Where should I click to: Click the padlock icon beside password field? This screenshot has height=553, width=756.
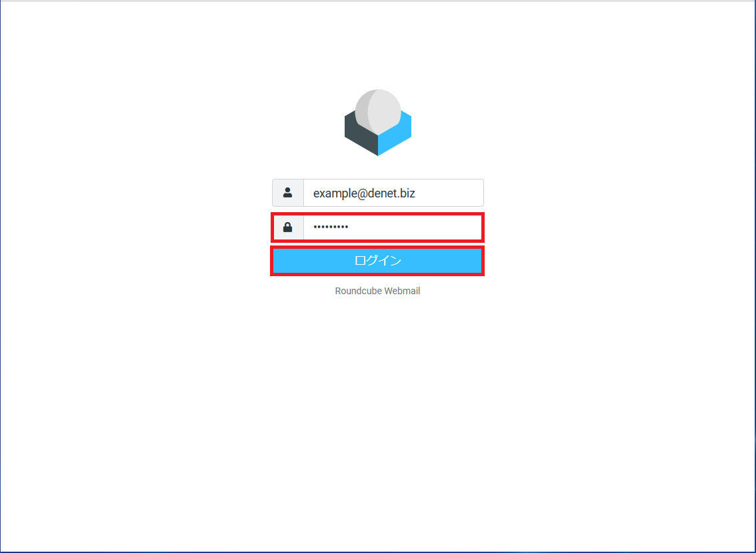click(x=288, y=227)
